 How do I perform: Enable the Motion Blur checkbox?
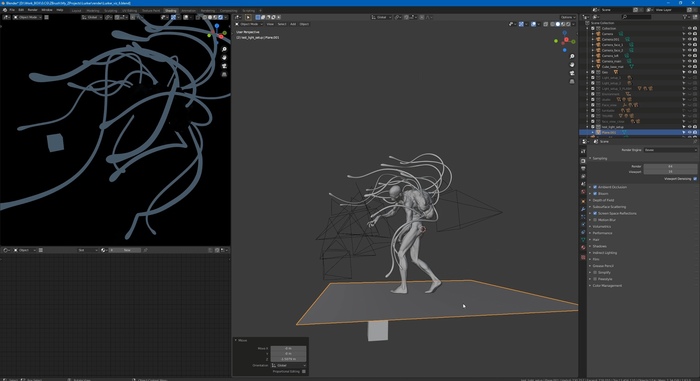pos(595,220)
